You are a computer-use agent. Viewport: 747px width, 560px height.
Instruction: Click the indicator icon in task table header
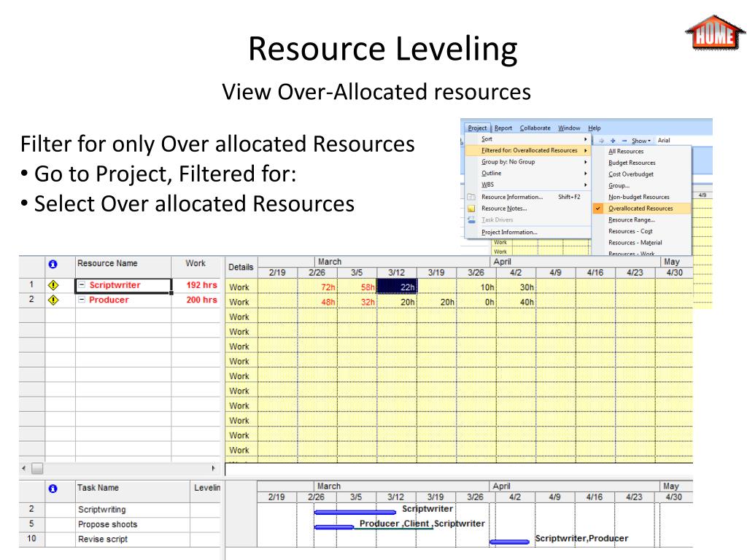click(53, 489)
